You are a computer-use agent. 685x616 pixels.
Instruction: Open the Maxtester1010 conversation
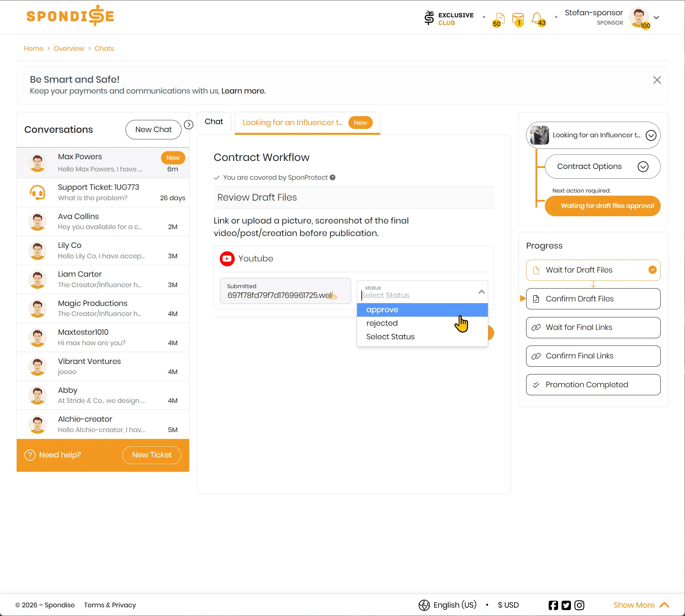click(103, 338)
